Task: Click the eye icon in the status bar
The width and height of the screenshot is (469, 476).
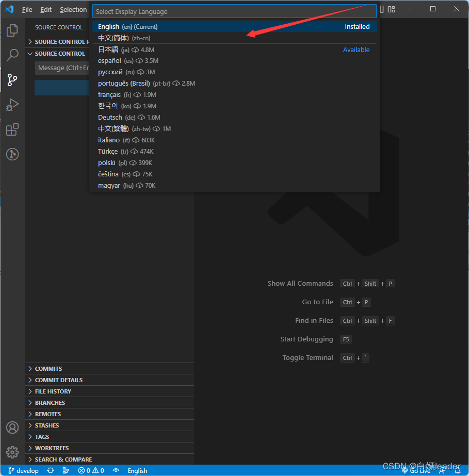Action: pos(116,470)
